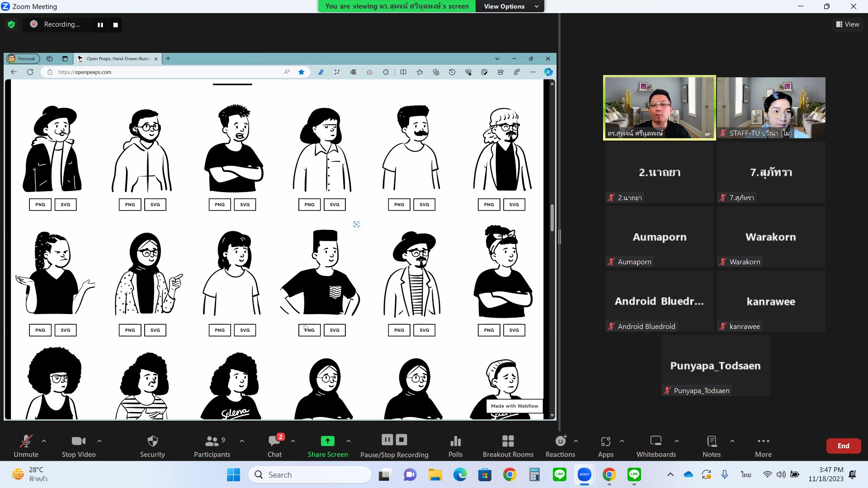Open the Chat panel
Viewport: 868px width, 488px height.
[x=274, y=446]
